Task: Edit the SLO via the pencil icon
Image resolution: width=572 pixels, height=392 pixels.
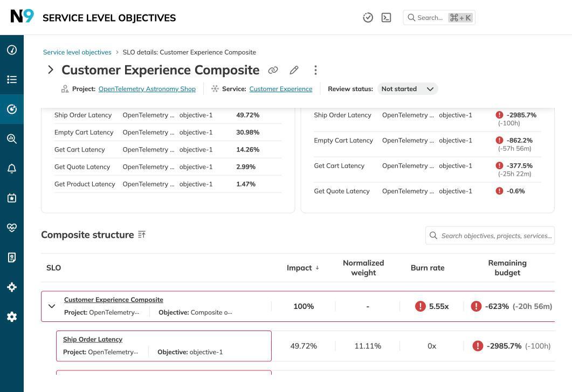Action: click(x=294, y=70)
